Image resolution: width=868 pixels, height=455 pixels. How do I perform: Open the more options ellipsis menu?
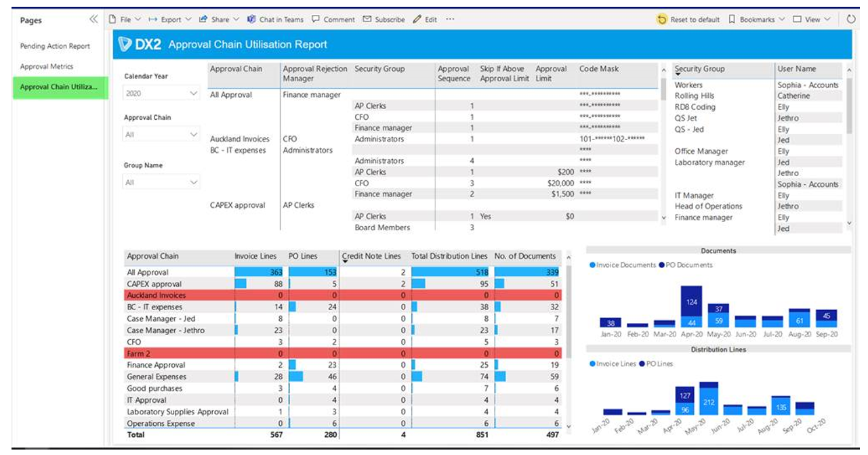tap(451, 20)
